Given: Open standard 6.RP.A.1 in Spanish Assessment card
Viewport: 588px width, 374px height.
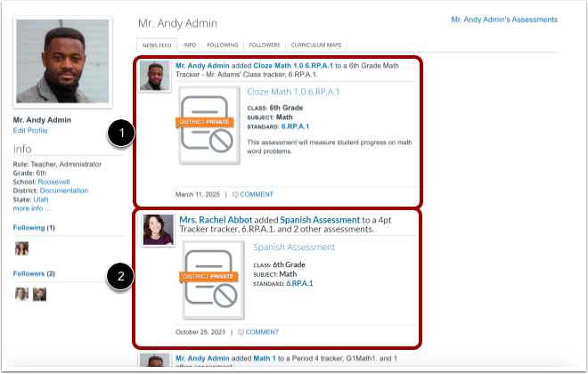Looking at the screenshot, I should point(299,283).
